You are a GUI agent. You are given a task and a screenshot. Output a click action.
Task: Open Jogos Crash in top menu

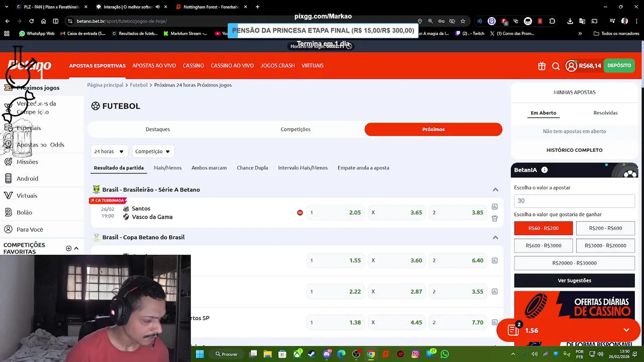coord(277,66)
